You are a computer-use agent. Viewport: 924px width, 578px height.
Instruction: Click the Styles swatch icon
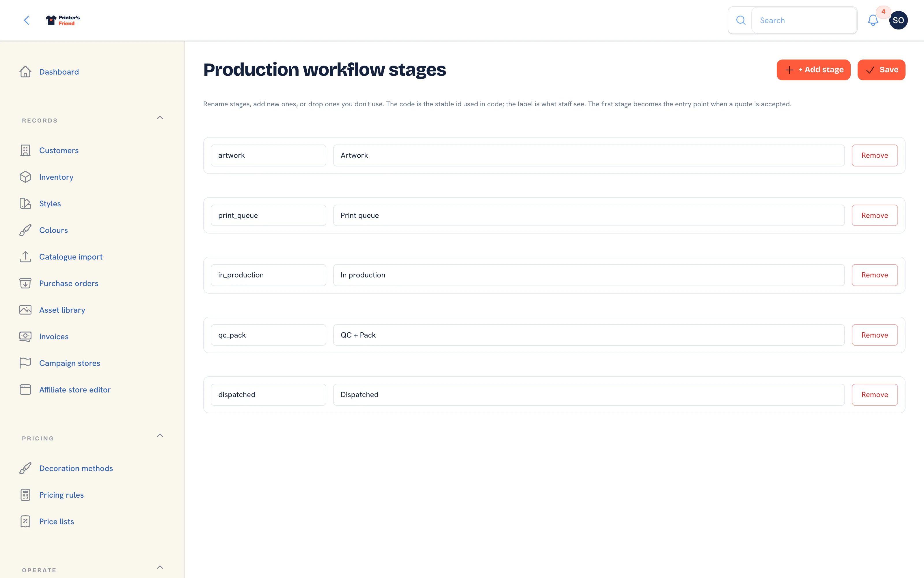(x=26, y=204)
